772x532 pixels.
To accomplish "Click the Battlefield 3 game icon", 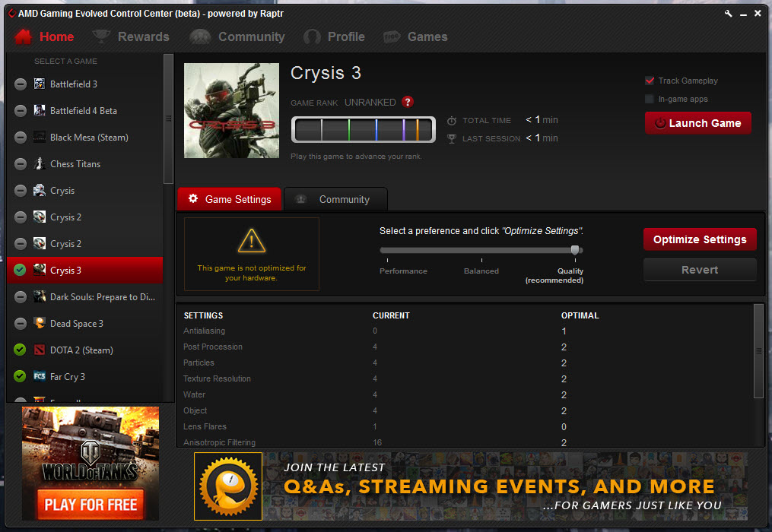I will tap(40, 84).
